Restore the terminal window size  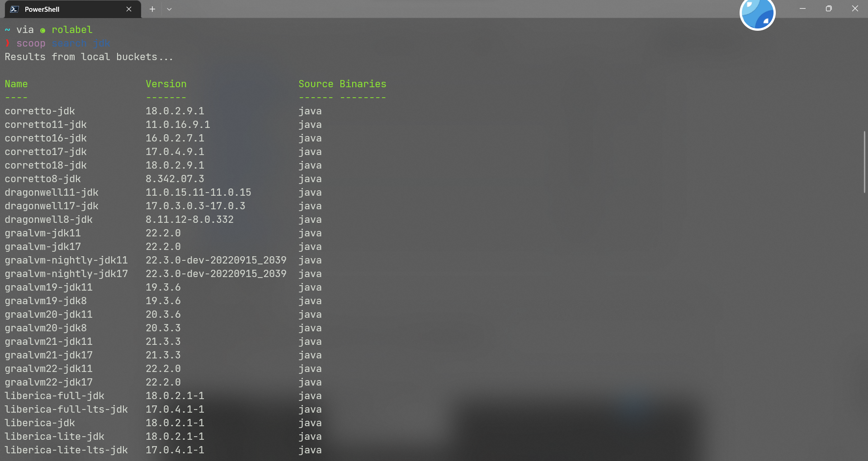tap(829, 8)
